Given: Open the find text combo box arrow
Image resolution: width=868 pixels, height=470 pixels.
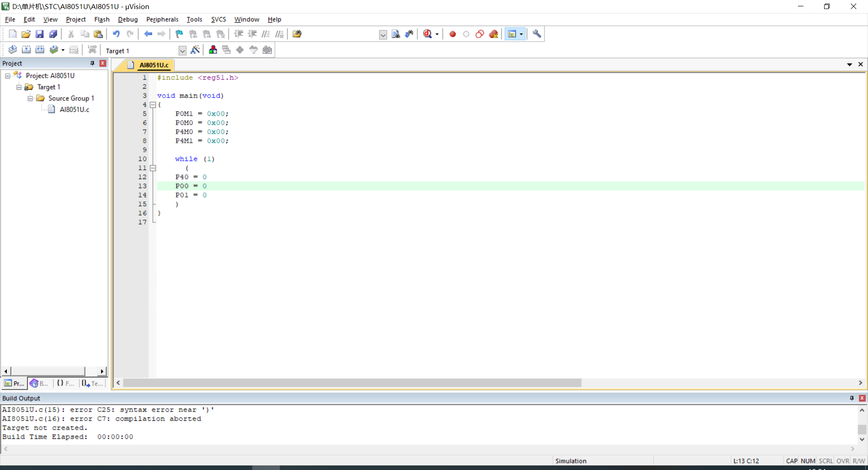Looking at the screenshot, I should click(x=383, y=35).
